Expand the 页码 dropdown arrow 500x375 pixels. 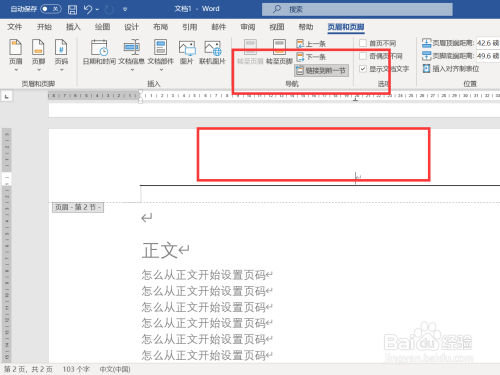pos(61,70)
